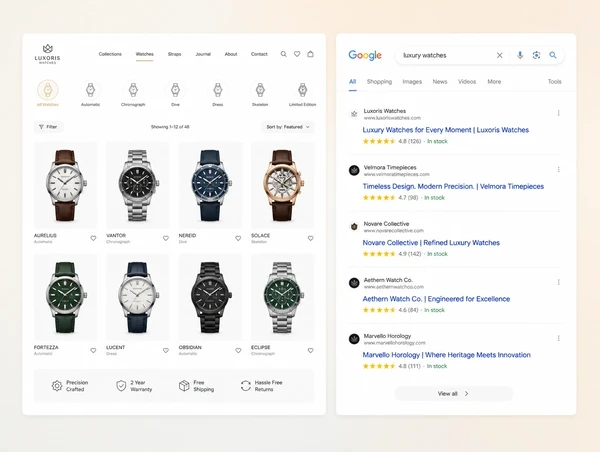This screenshot has width=600, height=452.
Task: Select the All Watches category icon
Action: [x=47, y=90]
